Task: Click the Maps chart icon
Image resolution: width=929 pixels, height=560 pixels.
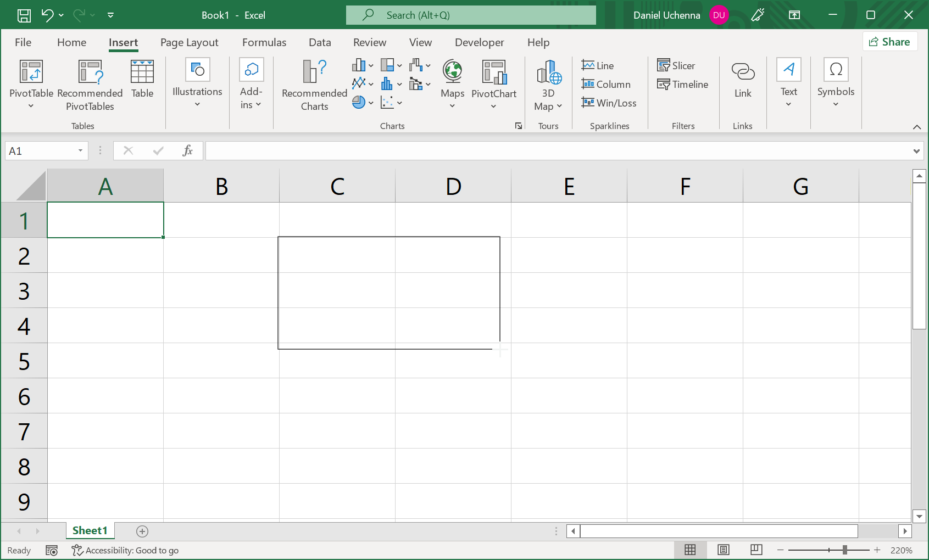Action: point(452,72)
